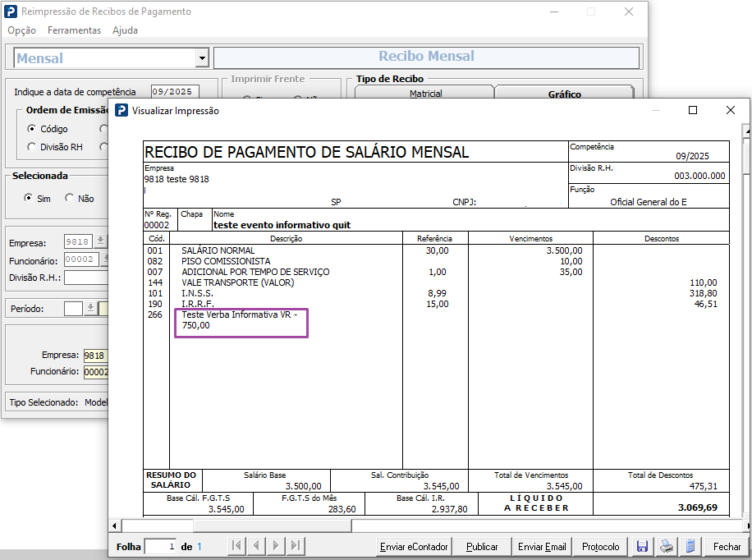
Task: Click the total pages number after 'de'
Action: tap(199, 547)
